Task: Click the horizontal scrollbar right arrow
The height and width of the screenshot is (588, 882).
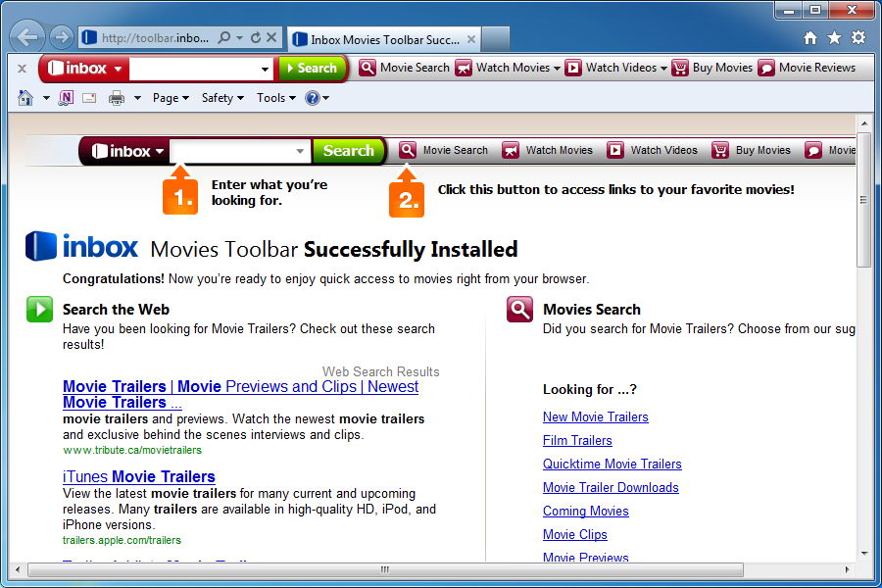Action: click(x=847, y=569)
